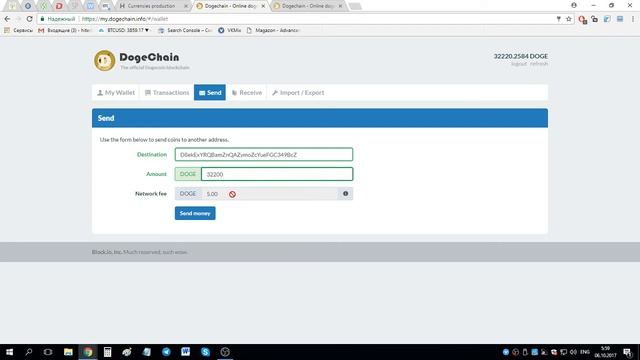This screenshot has height=360, width=640.
Task: Click the filter funnel icon in address bar
Action: coord(558,19)
